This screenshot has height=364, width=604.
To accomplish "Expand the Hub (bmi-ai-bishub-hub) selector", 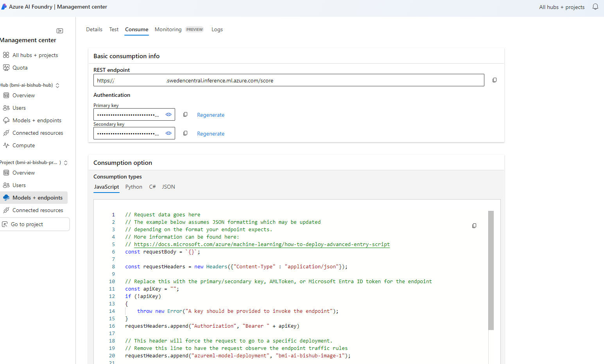I will (x=57, y=85).
